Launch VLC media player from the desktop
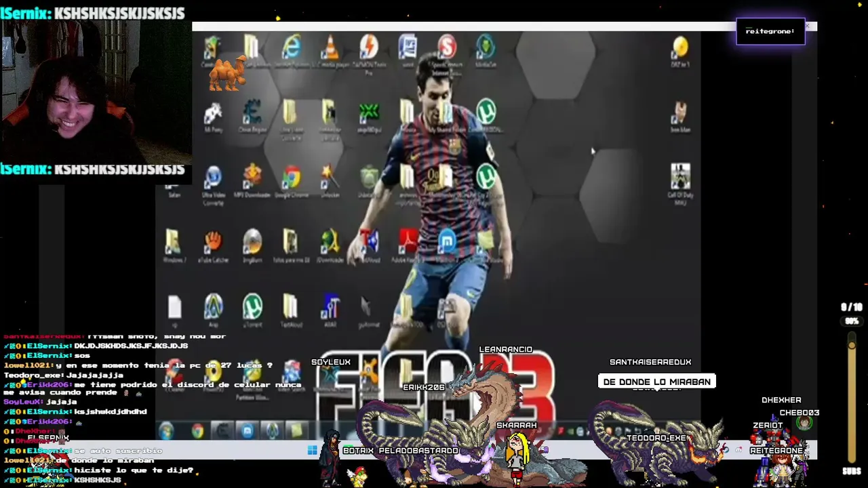 (330, 47)
